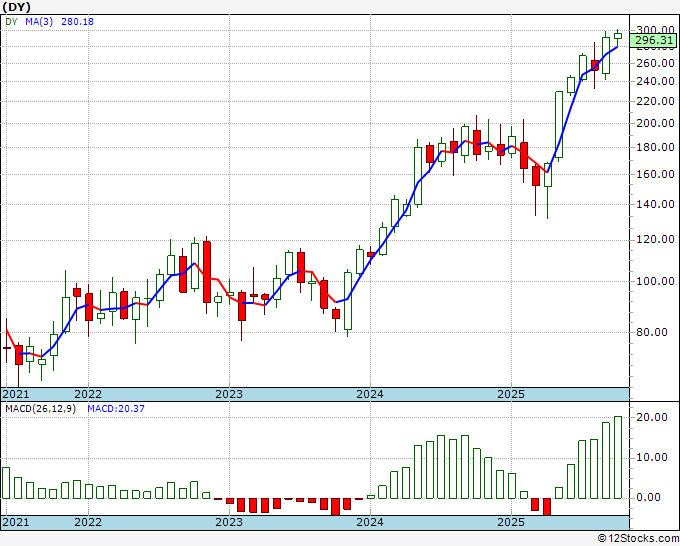Click the 20.00 MACD axis label
The height and width of the screenshot is (546, 680).
click(x=653, y=417)
